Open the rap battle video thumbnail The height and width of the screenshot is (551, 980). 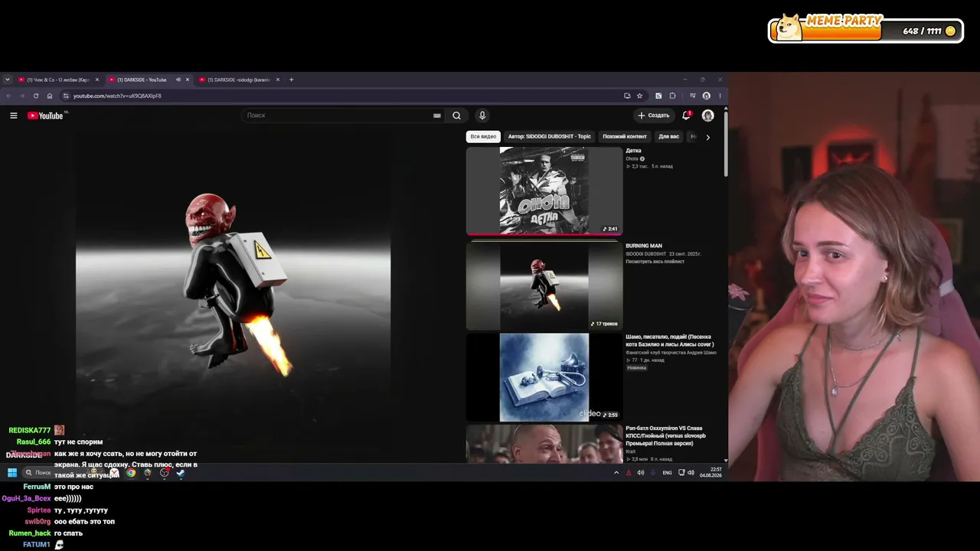(544, 444)
